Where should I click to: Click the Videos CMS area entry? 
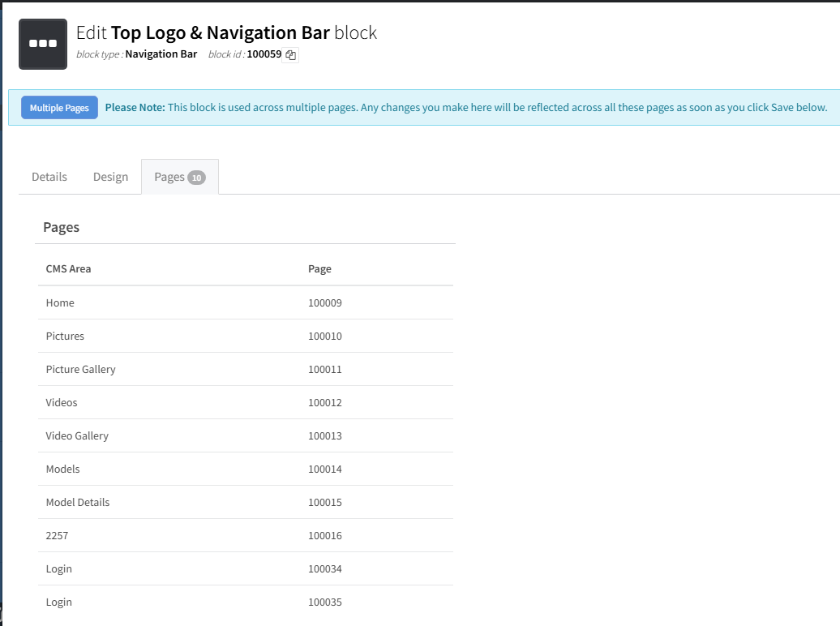[62, 402]
